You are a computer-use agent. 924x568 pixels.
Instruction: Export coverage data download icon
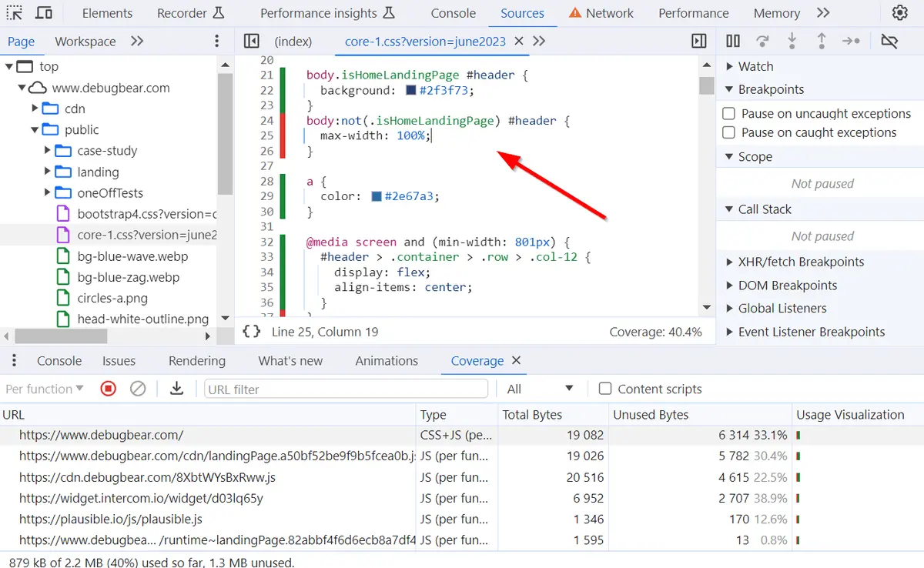click(x=176, y=389)
